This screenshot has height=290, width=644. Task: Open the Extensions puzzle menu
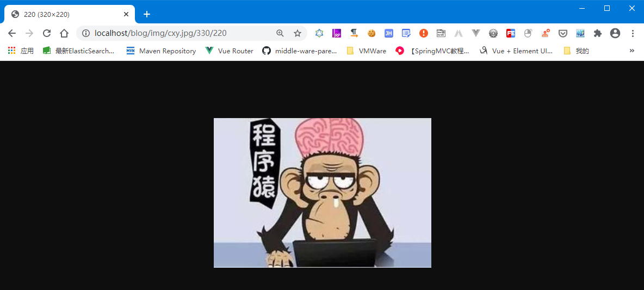[x=598, y=33]
